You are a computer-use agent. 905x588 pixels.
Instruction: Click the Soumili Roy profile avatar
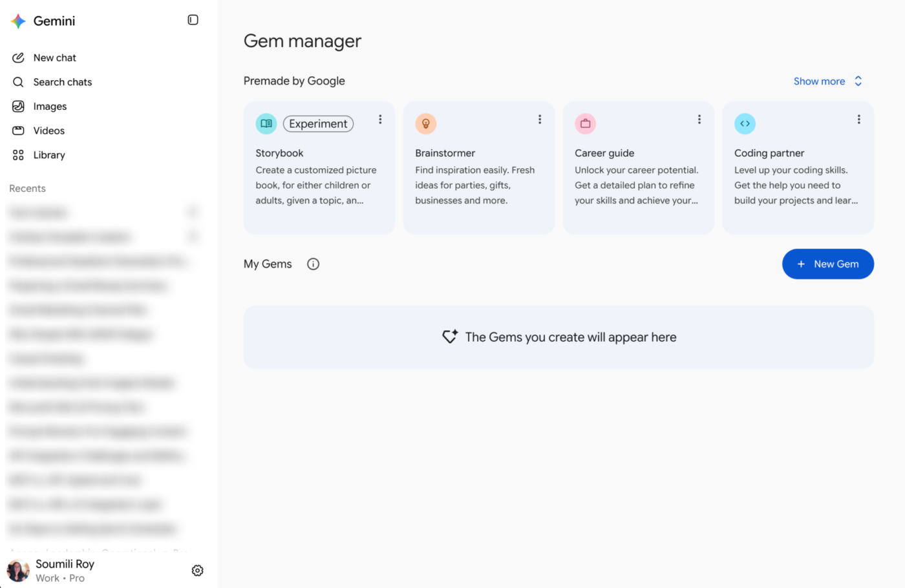tap(18, 571)
